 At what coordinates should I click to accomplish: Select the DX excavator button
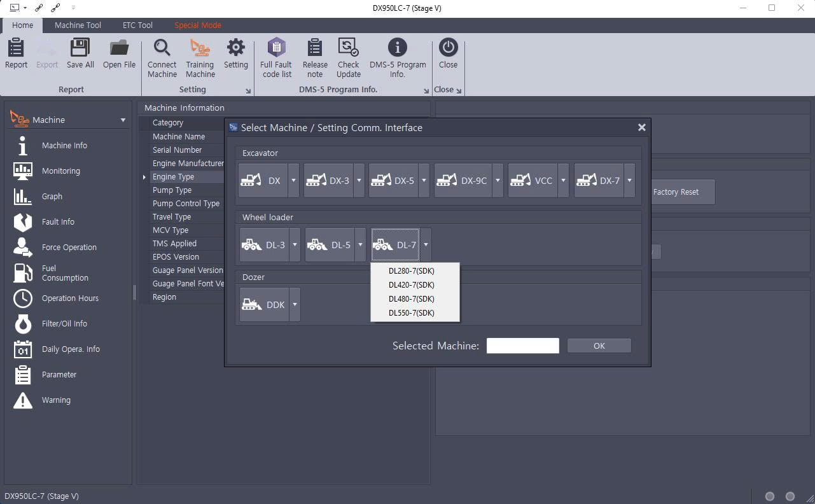point(263,181)
